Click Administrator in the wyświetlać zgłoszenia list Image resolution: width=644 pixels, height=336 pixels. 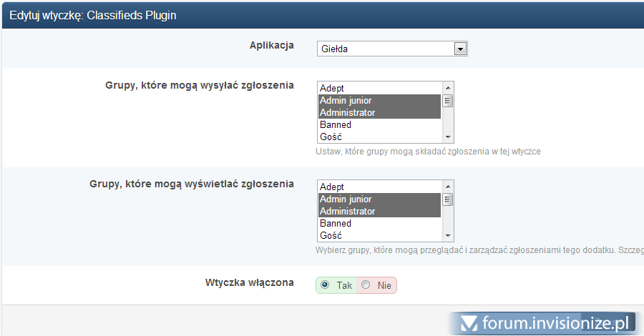(379, 211)
